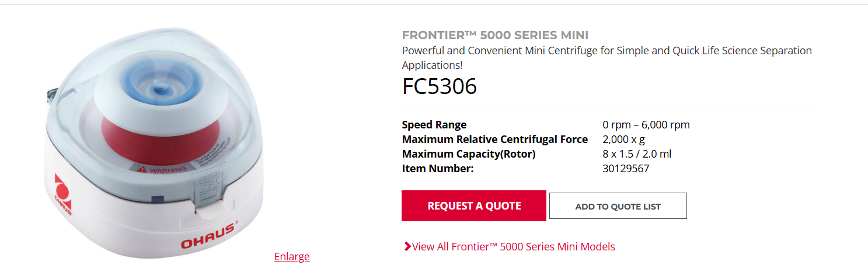Click the Item Number label
Image resolution: width=868 pixels, height=279 pixels.
[x=437, y=169]
